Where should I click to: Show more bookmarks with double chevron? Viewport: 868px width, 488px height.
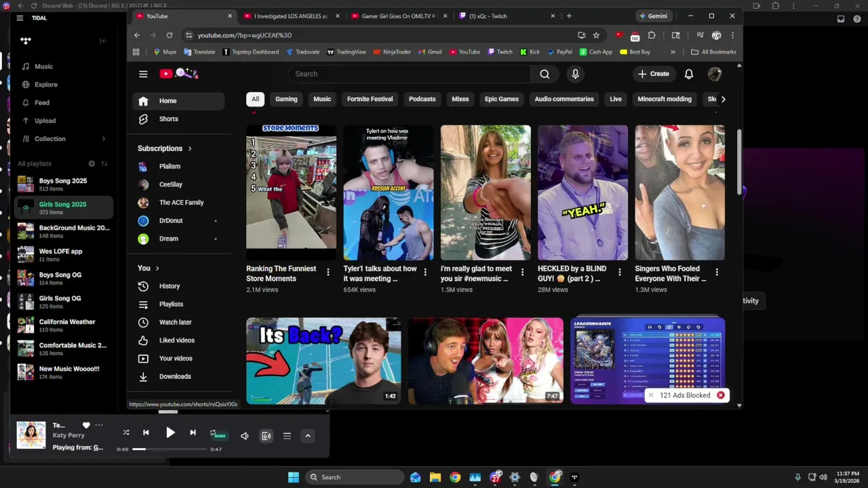point(673,52)
